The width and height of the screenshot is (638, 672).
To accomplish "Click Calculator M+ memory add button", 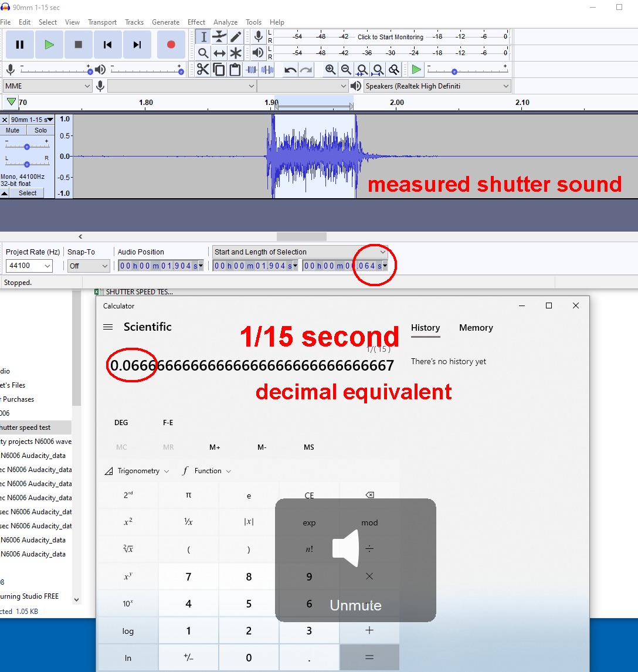I will (x=215, y=447).
